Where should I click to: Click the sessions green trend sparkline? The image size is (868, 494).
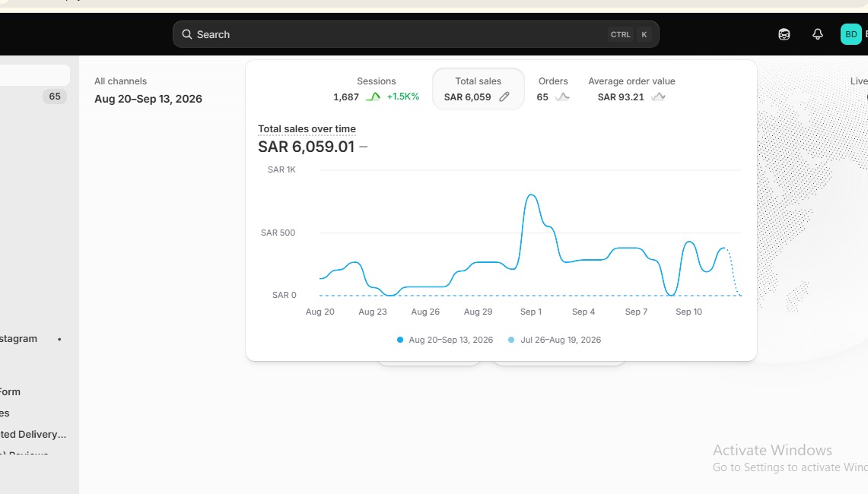pyautogui.click(x=373, y=97)
